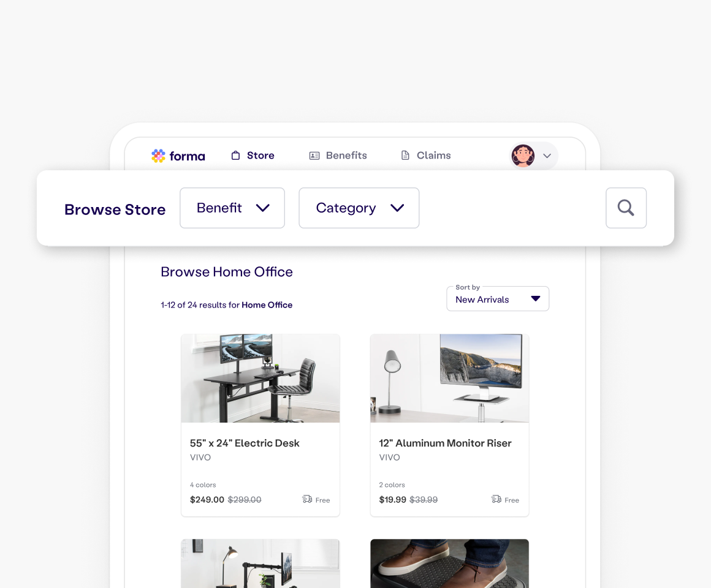Open the Electric Desk product photo
The height and width of the screenshot is (588, 711).
point(260,379)
